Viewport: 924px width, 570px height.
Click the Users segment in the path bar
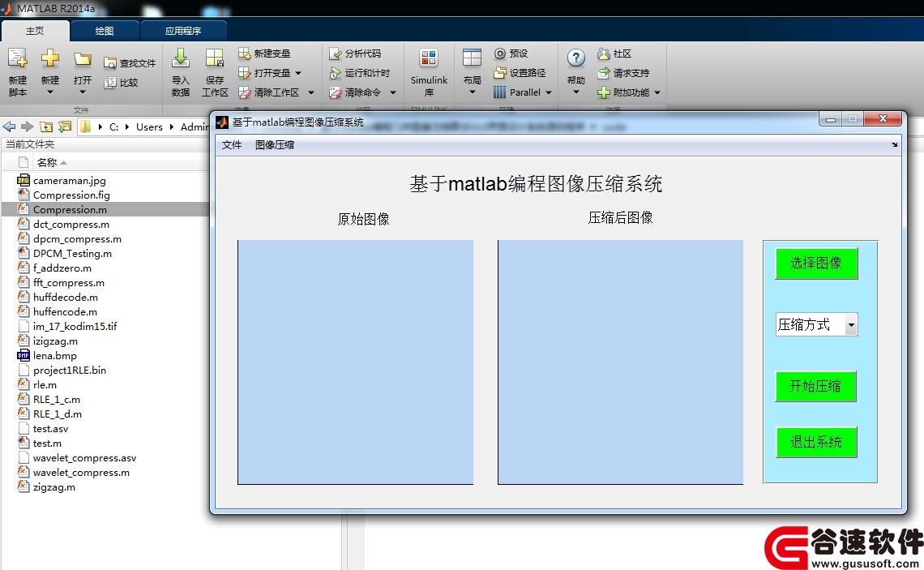pos(149,126)
